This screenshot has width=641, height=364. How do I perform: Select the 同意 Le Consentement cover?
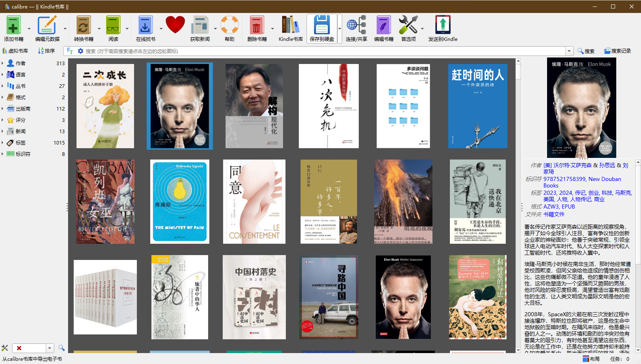(x=254, y=202)
